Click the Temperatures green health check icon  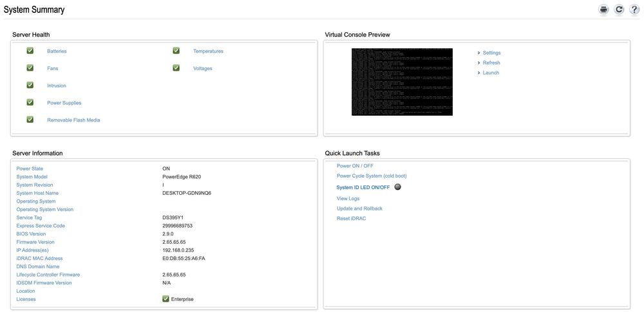coord(176,50)
